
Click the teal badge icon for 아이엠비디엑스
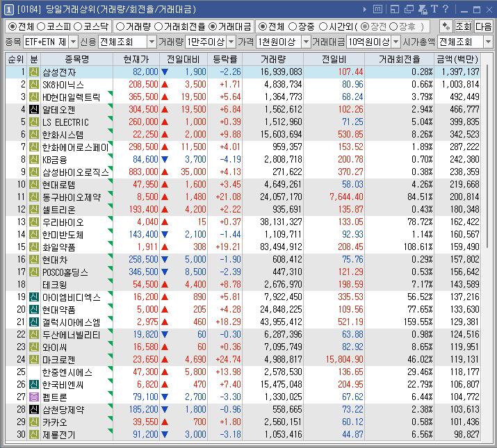click(x=34, y=297)
